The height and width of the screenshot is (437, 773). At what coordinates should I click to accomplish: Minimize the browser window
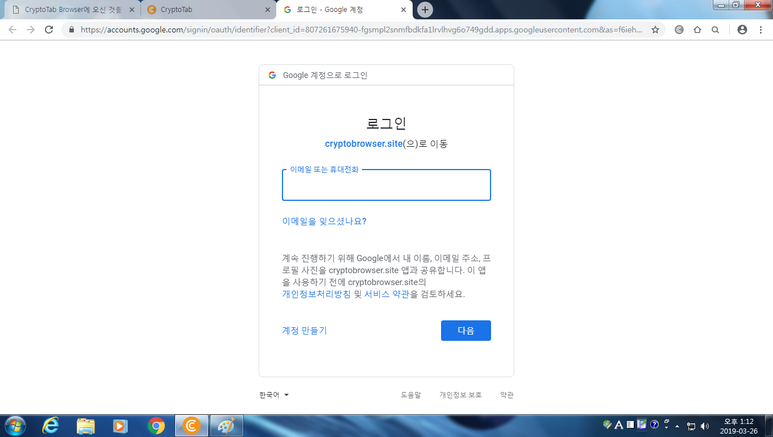click(x=721, y=4)
